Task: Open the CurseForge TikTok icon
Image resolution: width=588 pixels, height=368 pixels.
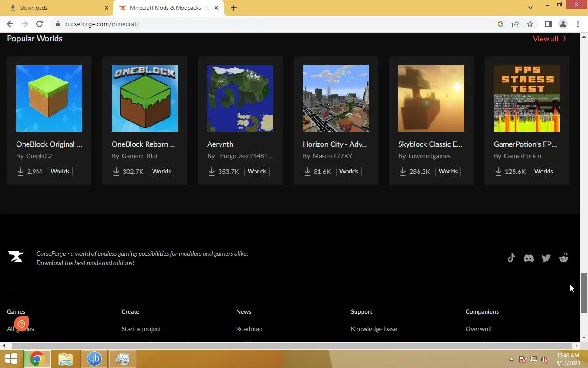Action: [511, 258]
